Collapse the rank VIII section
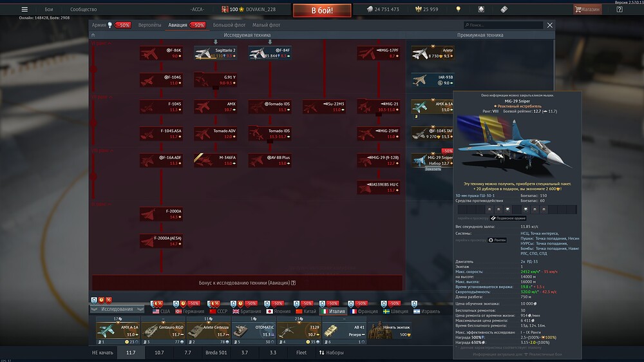This screenshot has height=362, width=644. [x=102, y=151]
